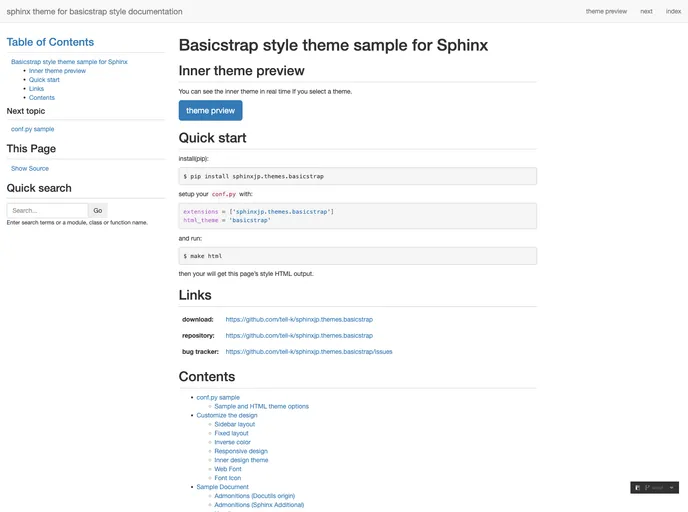Open sidebar link Basicstrap style theme sample
The width and height of the screenshot is (688, 512).
(69, 62)
